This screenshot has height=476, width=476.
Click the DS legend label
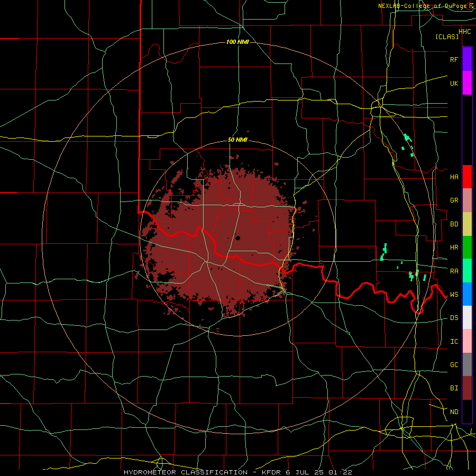click(x=454, y=318)
